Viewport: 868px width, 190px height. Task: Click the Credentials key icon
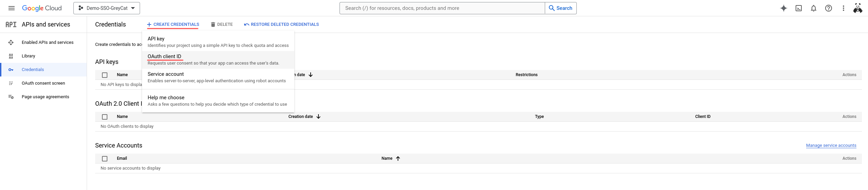coord(11,70)
